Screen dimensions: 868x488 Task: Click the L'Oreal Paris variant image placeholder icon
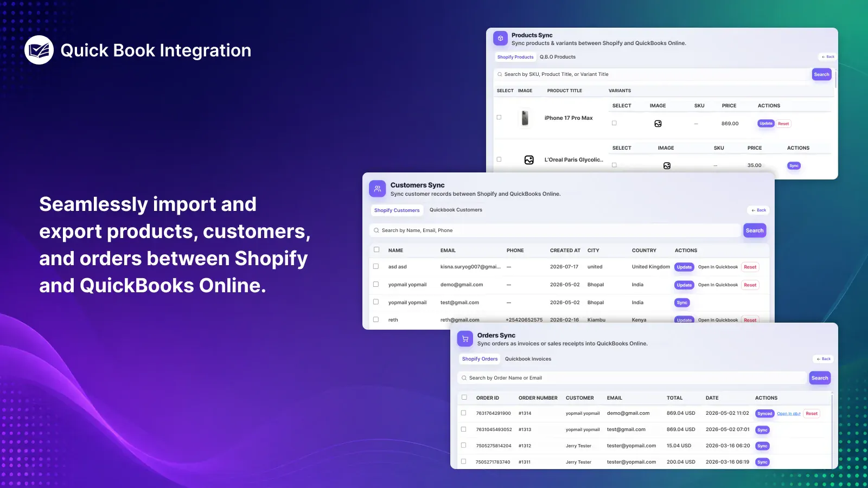pyautogui.click(x=667, y=166)
